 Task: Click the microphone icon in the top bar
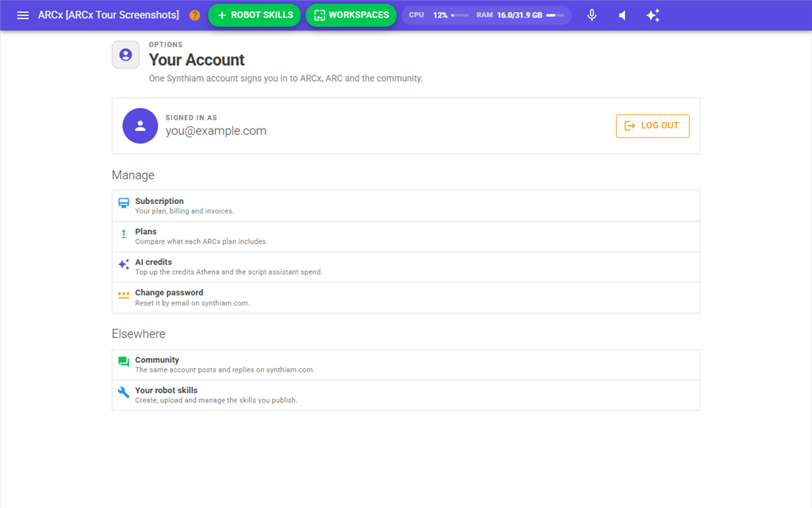point(592,15)
